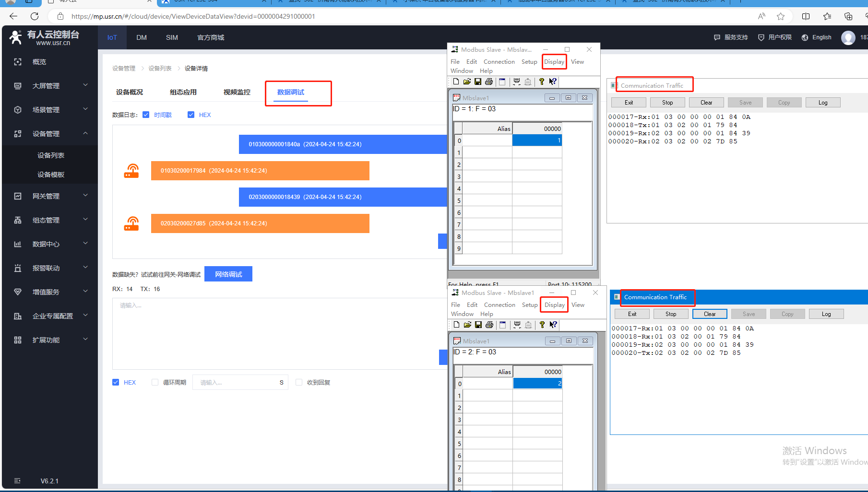Click the Connect icon in the ID 1 Modbus Slave toolbar

[x=517, y=82]
